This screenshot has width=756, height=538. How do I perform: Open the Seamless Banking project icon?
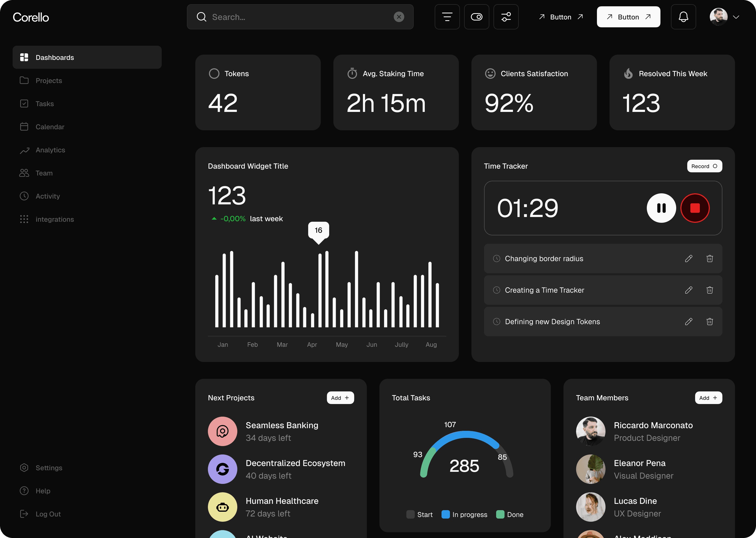point(222,431)
